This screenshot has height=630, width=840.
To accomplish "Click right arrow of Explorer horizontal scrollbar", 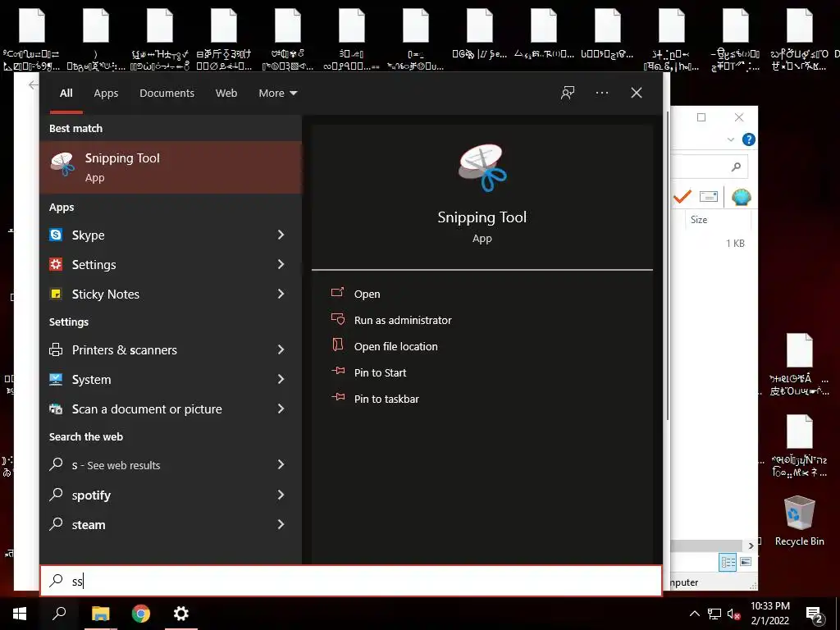I will [751, 546].
